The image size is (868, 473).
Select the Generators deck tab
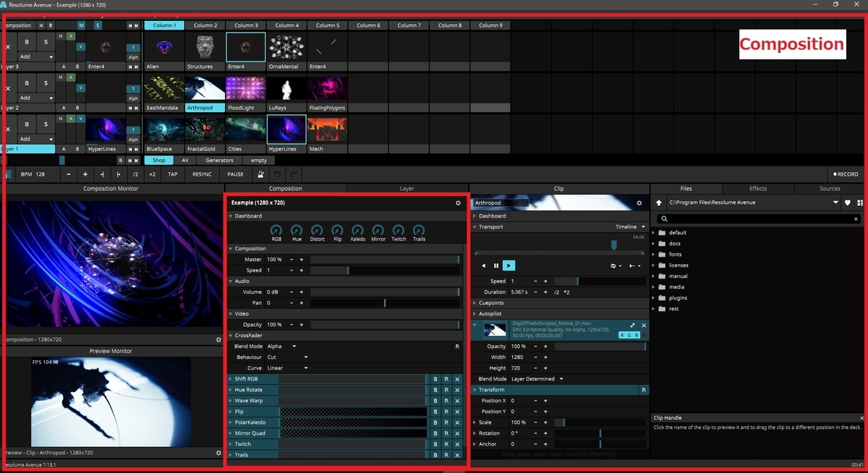[219, 161]
